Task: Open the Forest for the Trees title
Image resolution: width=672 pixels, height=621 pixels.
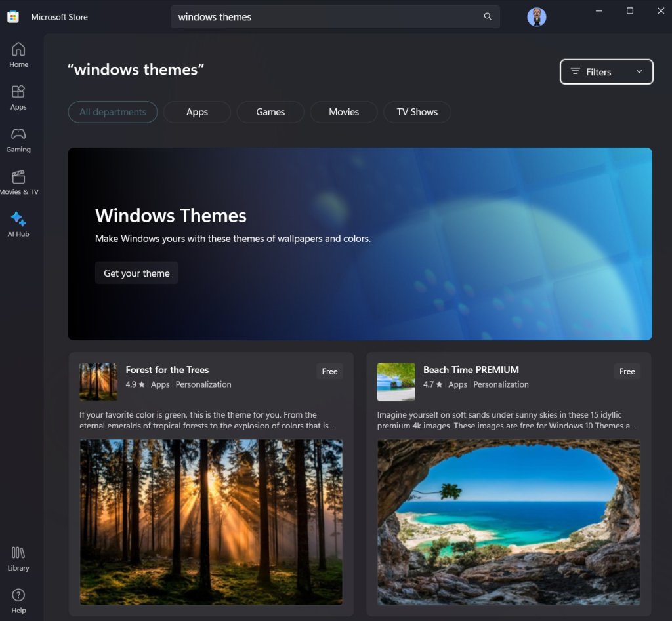Action: [167, 370]
